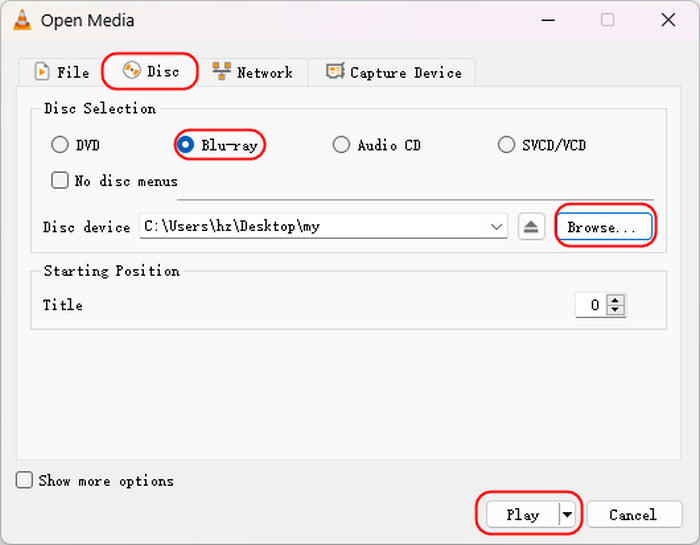The height and width of the screenshot is (545, 700).
Task: Toggle Show more options checkbox
Action: [x=24, y=480]
